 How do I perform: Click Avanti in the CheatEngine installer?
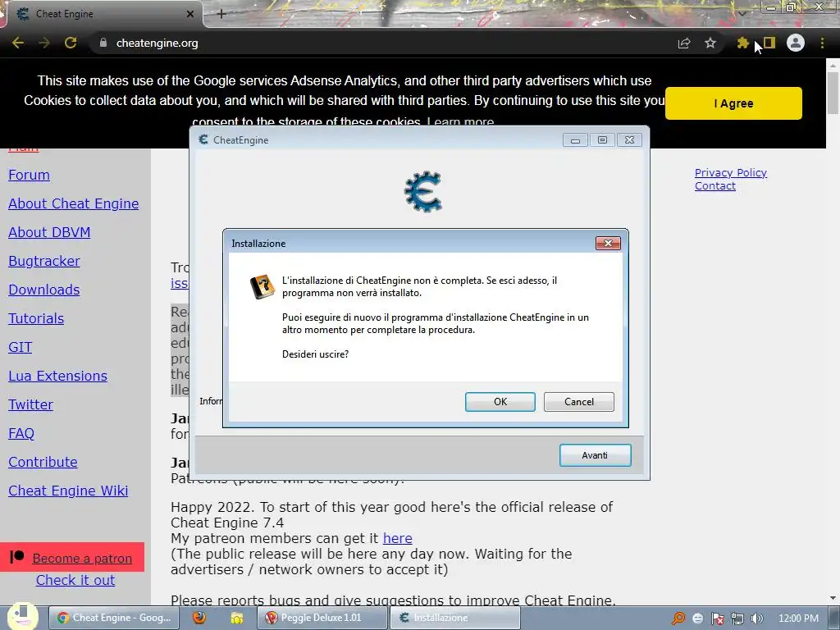(596, 455)
